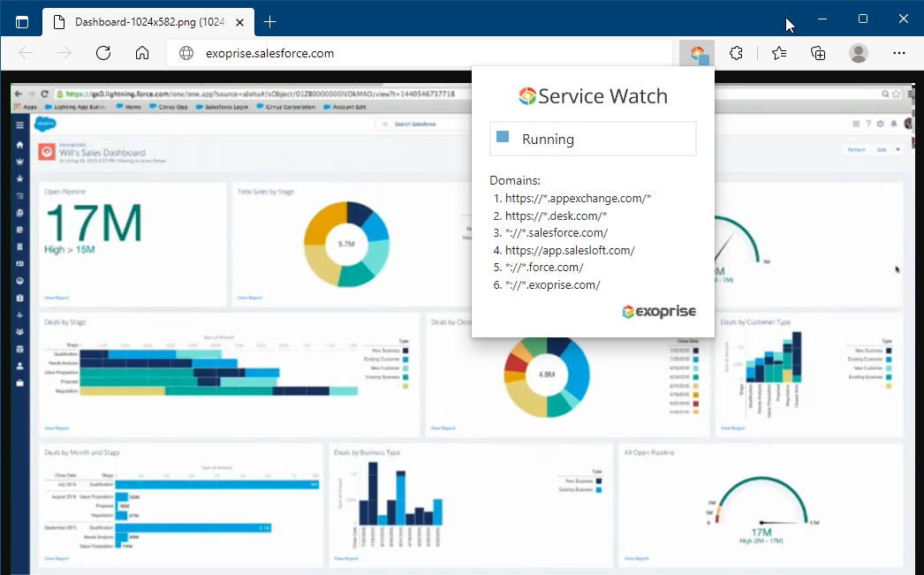Click the single person icon in Salesforce sidebar
Image resolution: width=924 pixels, height=575 pixels.
pyautogui.click(x=19, y=366)
